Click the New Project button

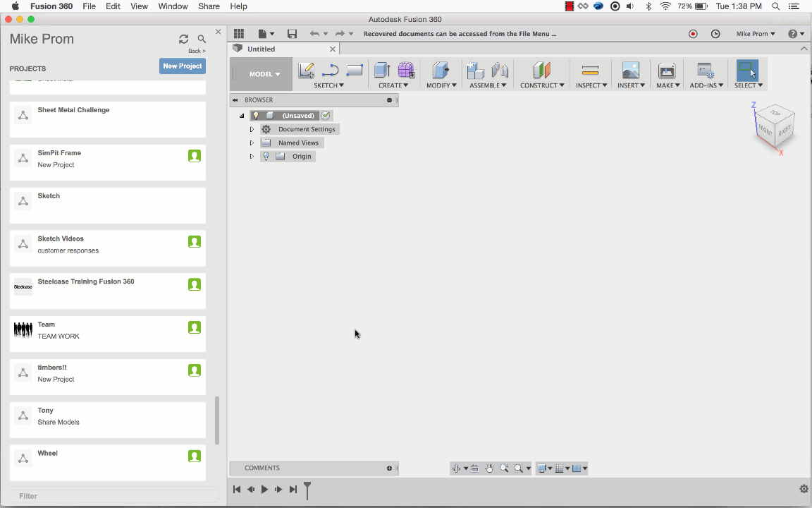pyautogui.click(x=183, y=66)
